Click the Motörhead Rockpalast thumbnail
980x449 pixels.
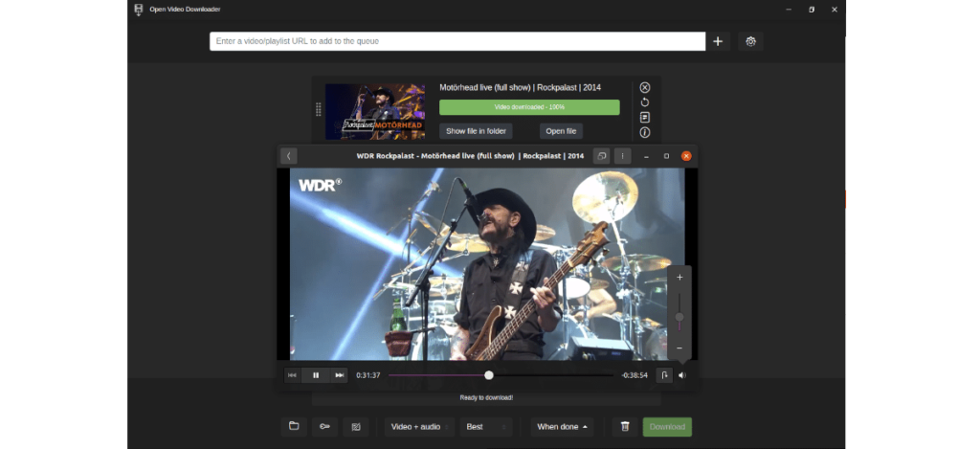(375, 112)
